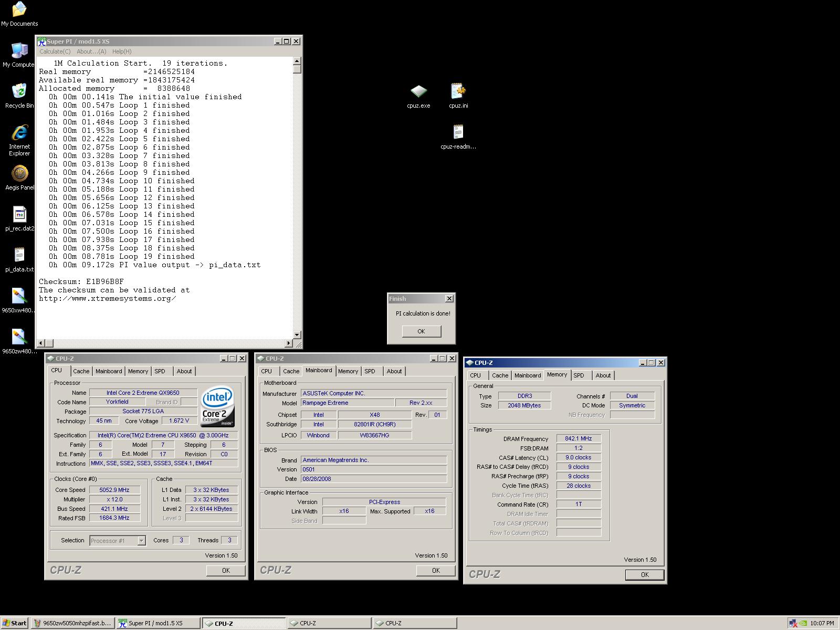Open CPU tab in Memory CPU-Z window
This screenshot has height=630, width=840.
click(x=476, y=375)
